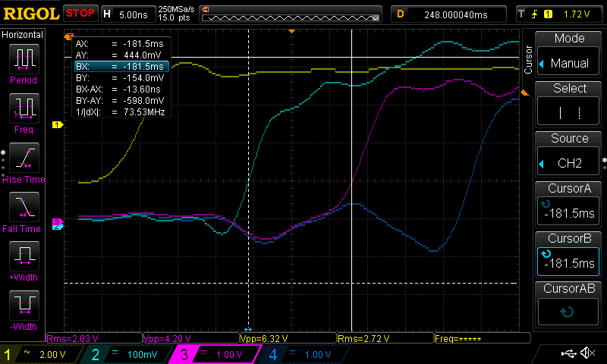Viewport: 607px width, 364px height.
Task: Click the H 5.00ns timebase readout
Action: (127, 14)
